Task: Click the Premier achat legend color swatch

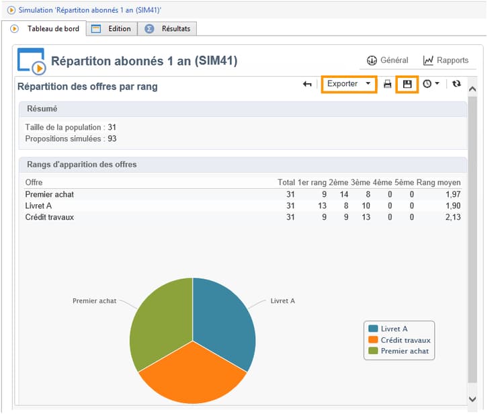Action: (373, 351)
